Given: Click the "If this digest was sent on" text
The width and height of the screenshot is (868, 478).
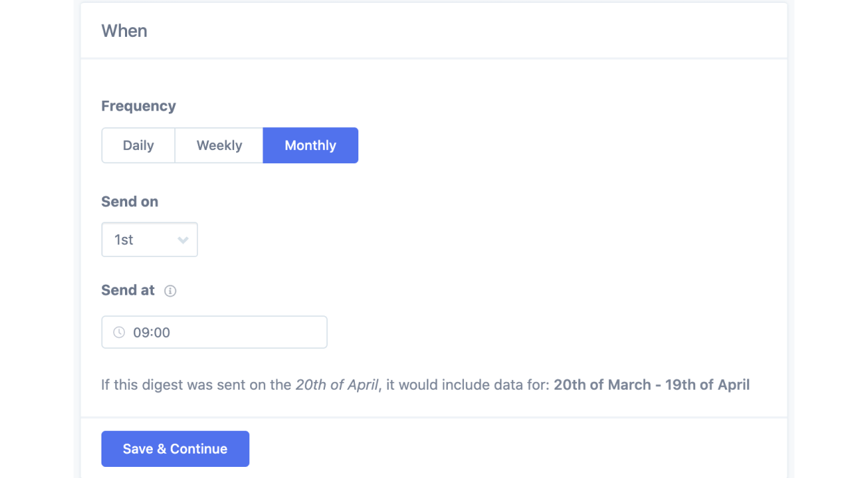Looking at the screenshot, I should [196, 385].
